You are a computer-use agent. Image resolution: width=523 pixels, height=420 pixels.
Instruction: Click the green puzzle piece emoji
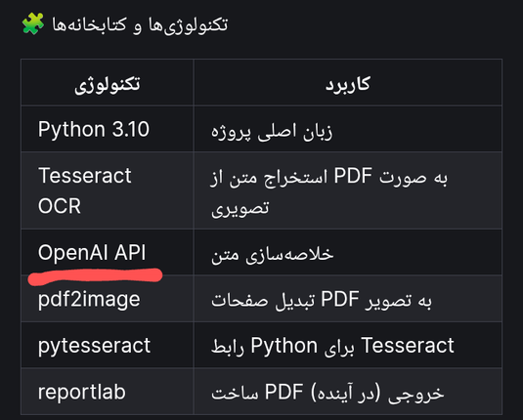click(x=32, y=23)
